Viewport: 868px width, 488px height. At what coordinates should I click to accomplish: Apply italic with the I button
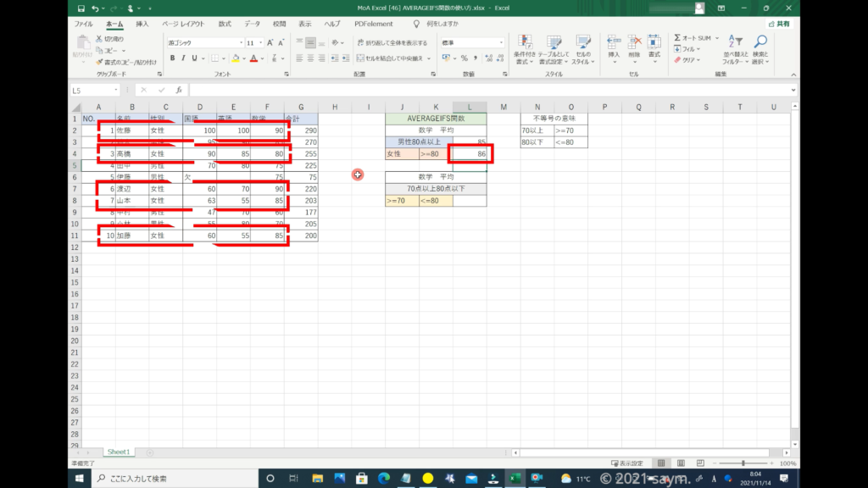click(184, 58)
